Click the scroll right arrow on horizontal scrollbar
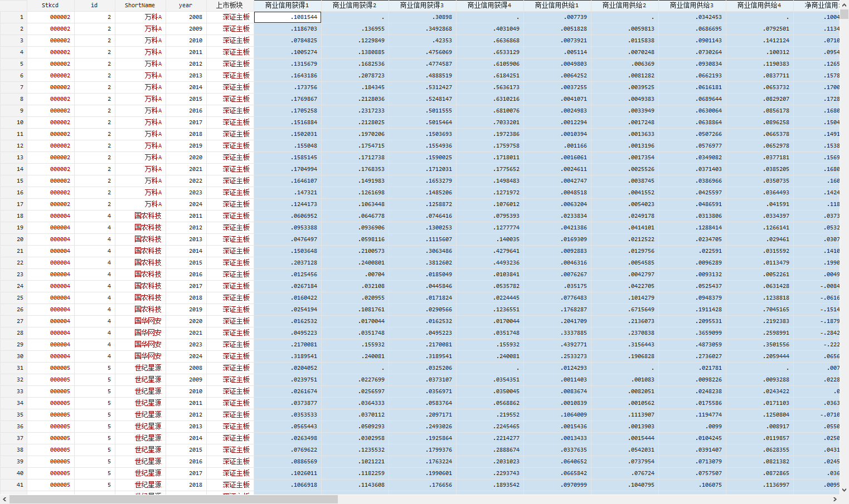The width and height of the screenshot is (849, 504). click(x=835, y=499)
